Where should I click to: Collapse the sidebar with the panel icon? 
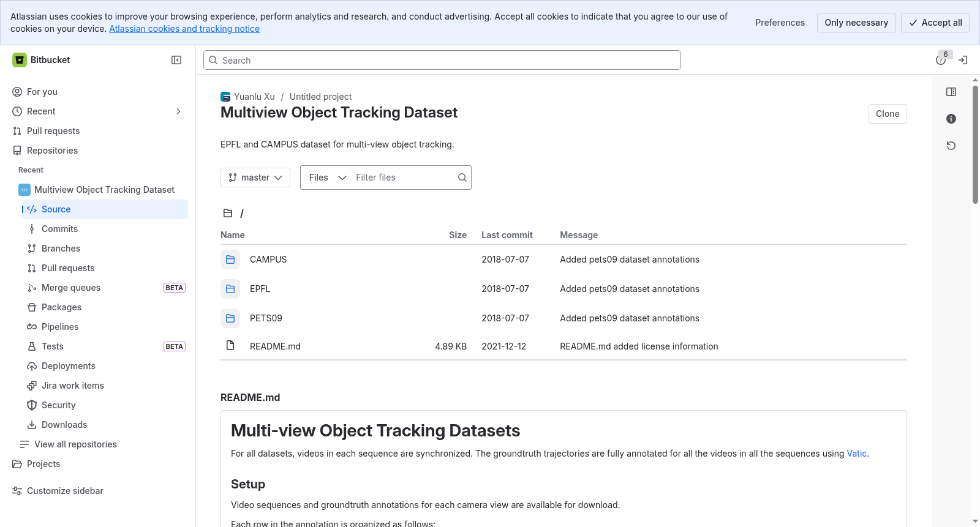click(176, 60)
